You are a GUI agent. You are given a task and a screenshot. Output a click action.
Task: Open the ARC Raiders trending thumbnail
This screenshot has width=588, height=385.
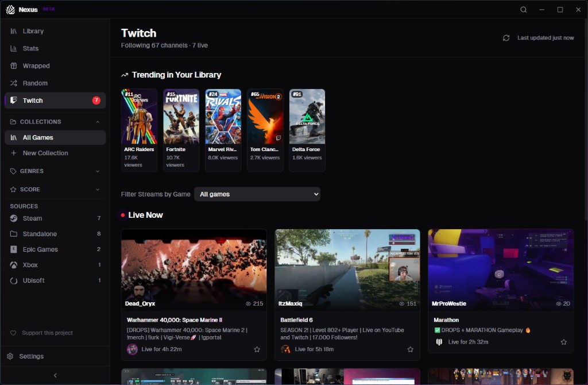pyautogui.click(x=139, y=115)
